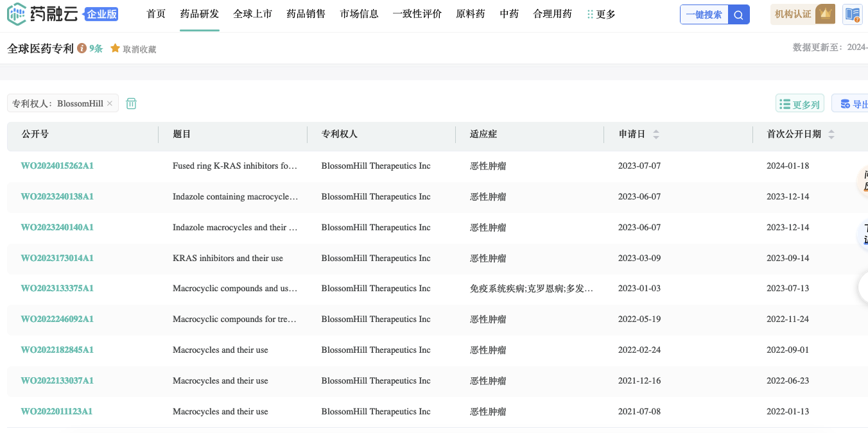Click indication '免疫系统疾病;克罗恩病;多发…'
This screenshot has width=868, height=433.
click(x=532, y=288)
